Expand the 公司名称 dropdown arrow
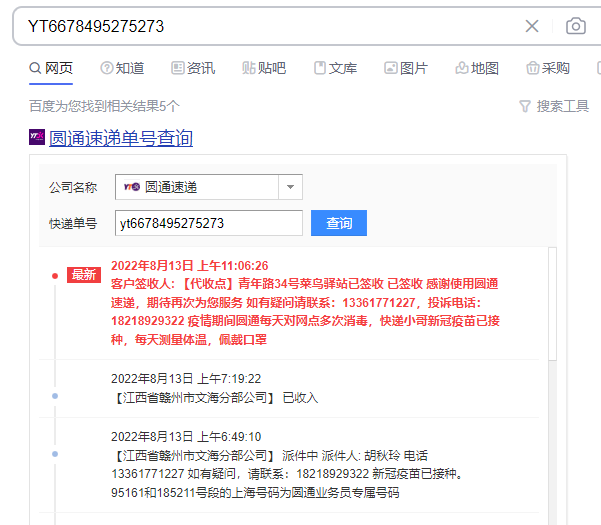The width and height of the screenshot is (601, 525). click(291, 187)
